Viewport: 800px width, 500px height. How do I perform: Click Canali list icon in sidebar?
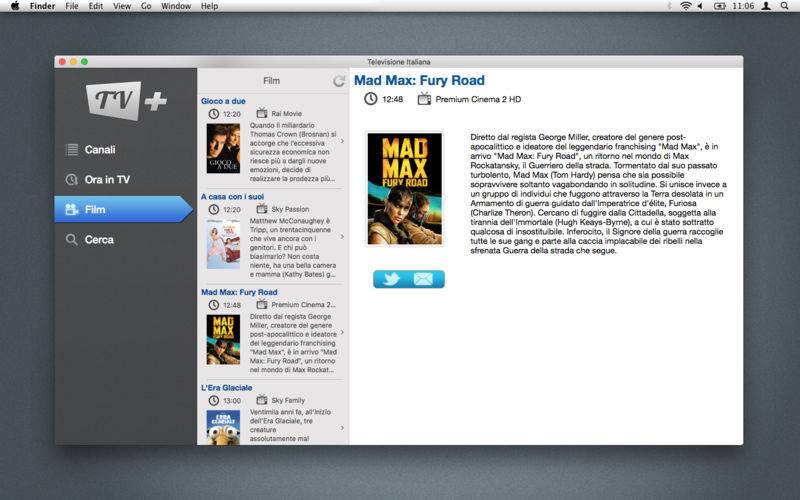tap(72, 149)
